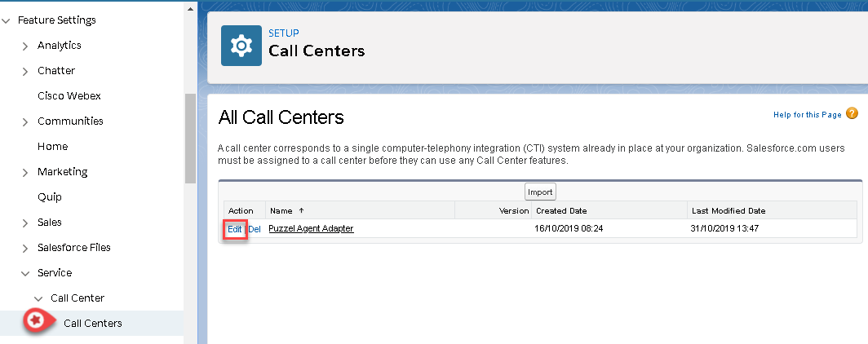Click the red star marker icon

coord(35,321)
